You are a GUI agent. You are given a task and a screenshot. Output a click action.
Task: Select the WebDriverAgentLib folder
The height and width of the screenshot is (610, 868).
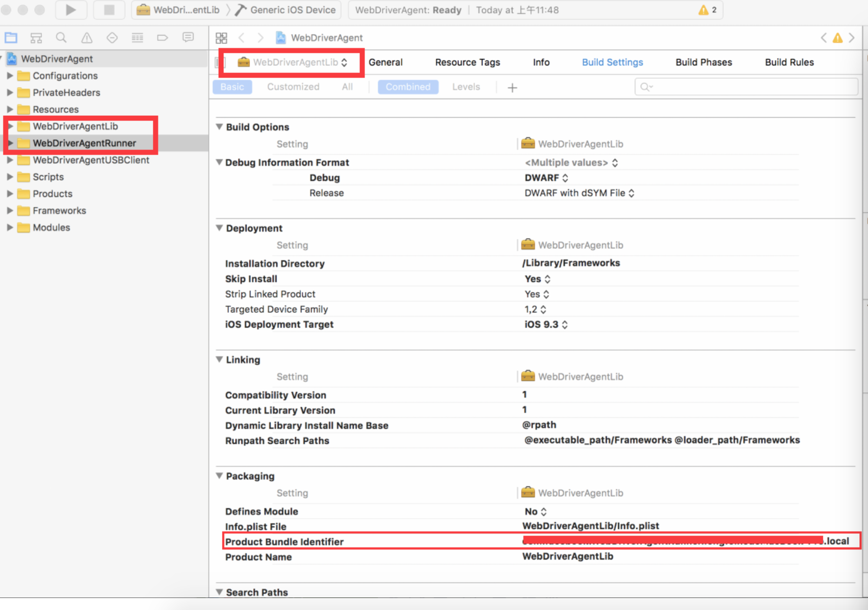coord(75,126)
